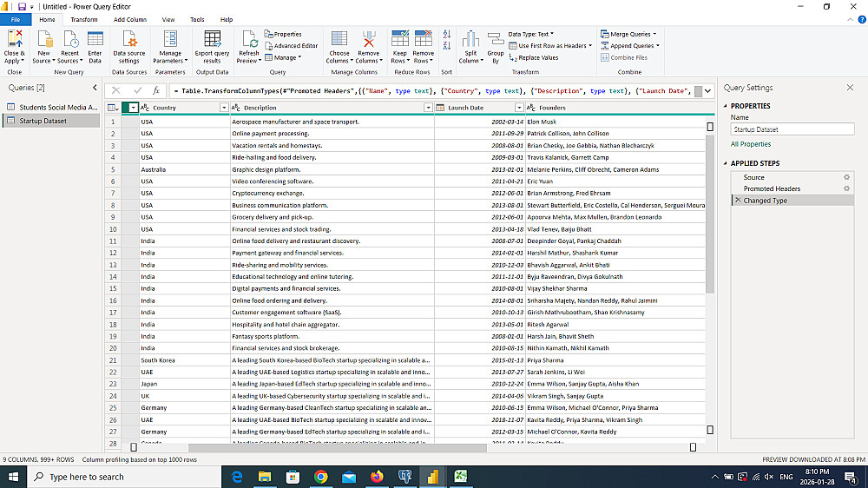The width and height of the screenshot is (868, 488).
Task: Open Append Queries dropdown
Action: point(630,46)
